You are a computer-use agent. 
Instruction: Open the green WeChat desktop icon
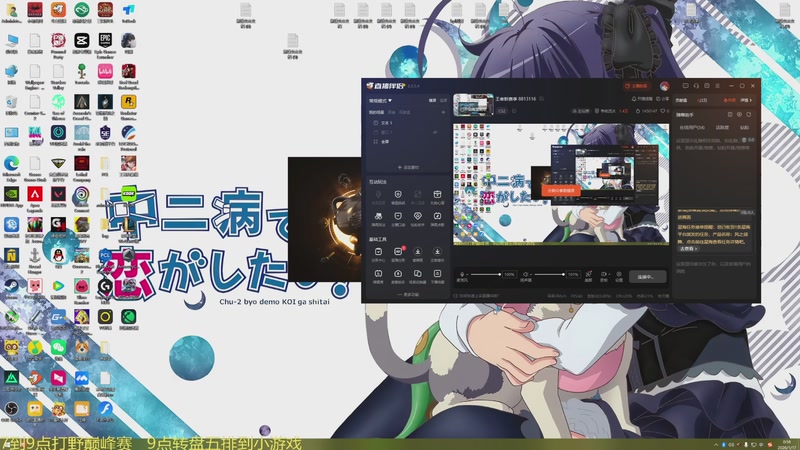[58, 350]
